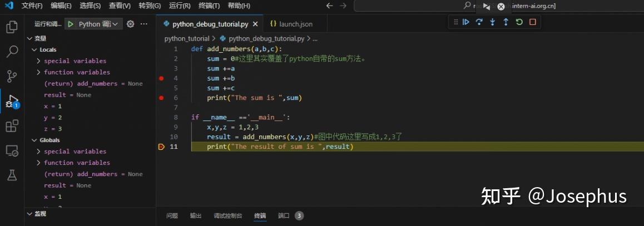Viewport: 644px width, 226px height.
Task: Collapse the Locals scope
Action: pyautogui.click(x=34, y=49)
